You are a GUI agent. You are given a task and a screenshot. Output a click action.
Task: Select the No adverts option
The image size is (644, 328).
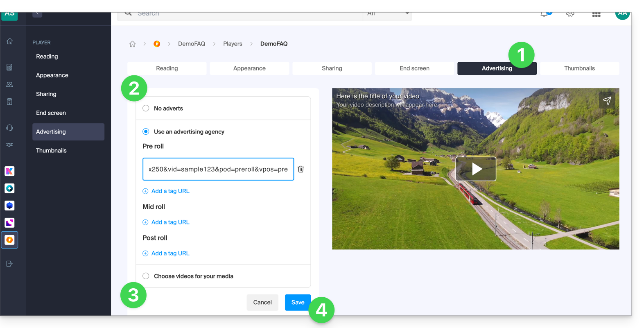pos(146,109)
